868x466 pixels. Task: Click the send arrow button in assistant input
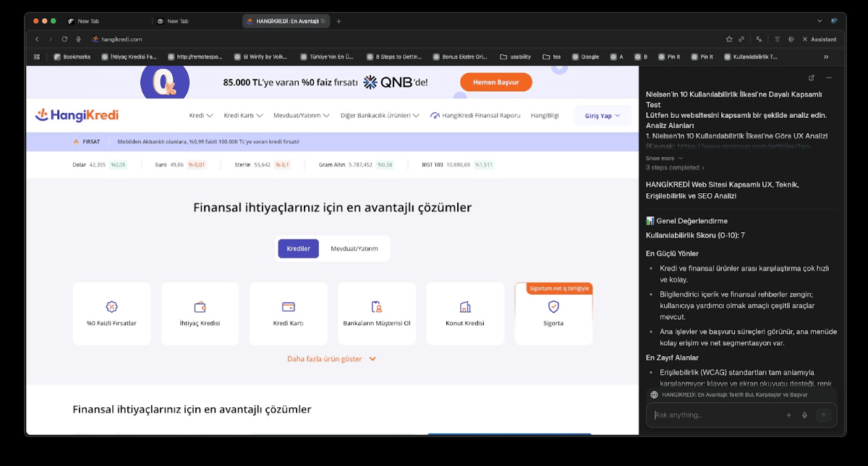click(x=822, y=415)
